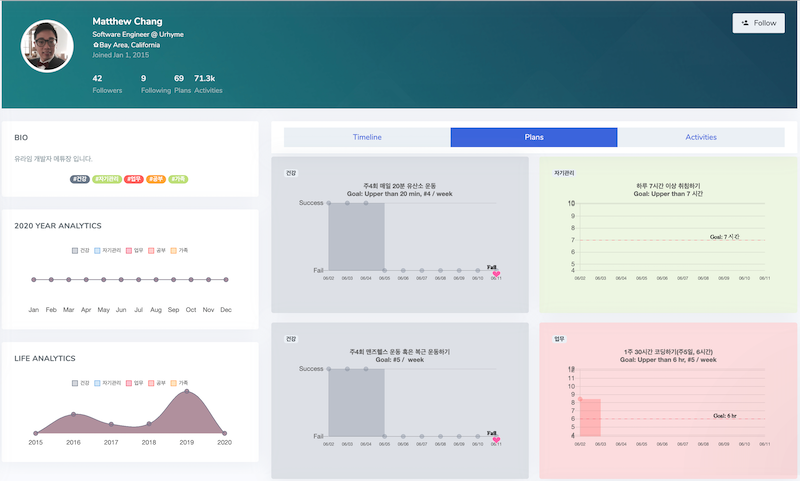Screen dimensions: 800x481
Task: View the 69 Plans count
Action: pos(182,84)
